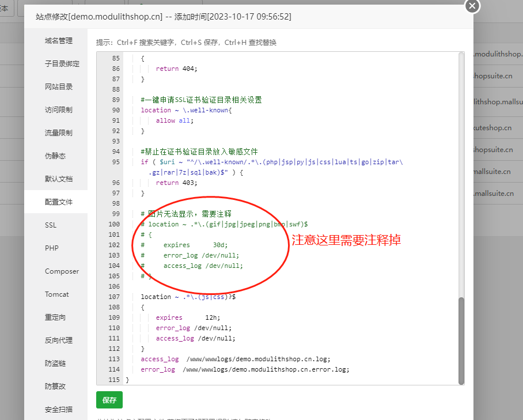Open the 防盗链 tab

55,364
